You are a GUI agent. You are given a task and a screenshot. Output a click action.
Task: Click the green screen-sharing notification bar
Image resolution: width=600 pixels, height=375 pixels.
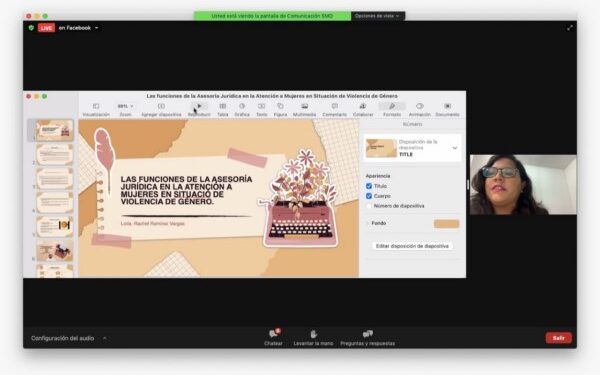[272, 16]
